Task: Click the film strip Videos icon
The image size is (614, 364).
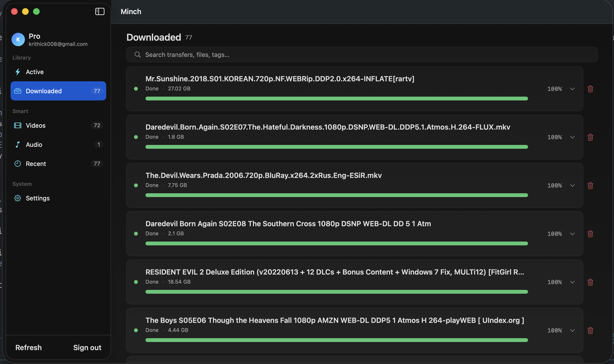Action: tap(18, 126)
